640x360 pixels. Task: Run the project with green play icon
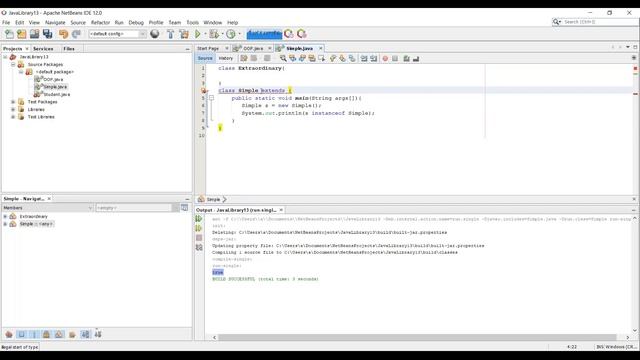pyautogui.click(x=198, y=34)
